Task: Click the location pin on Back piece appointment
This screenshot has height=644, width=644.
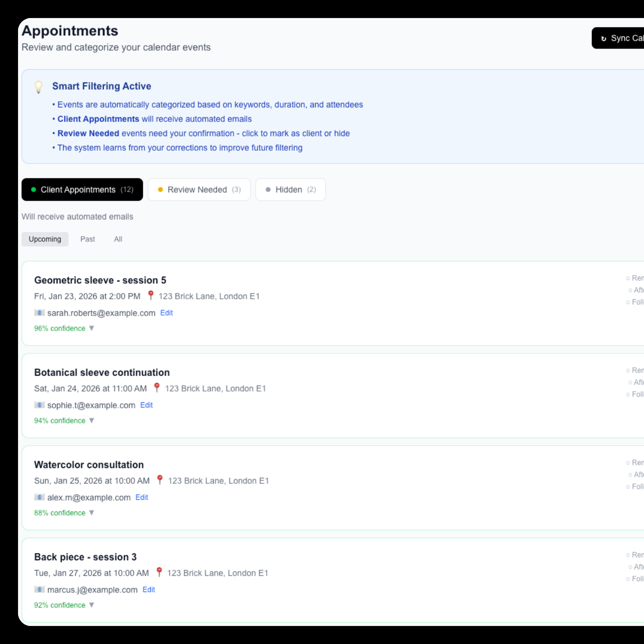Action: (x=159, y=572)
